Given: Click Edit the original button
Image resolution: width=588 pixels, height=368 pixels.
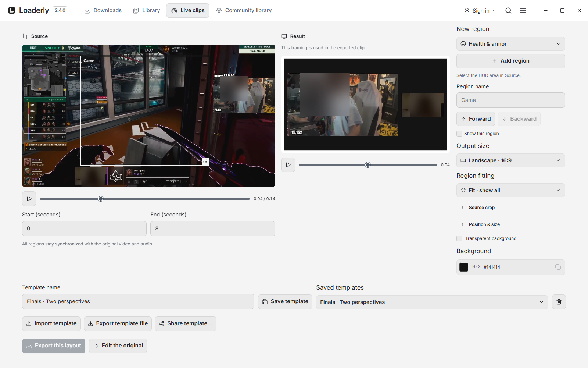Looking at the screenshot, I should (118, 346).
